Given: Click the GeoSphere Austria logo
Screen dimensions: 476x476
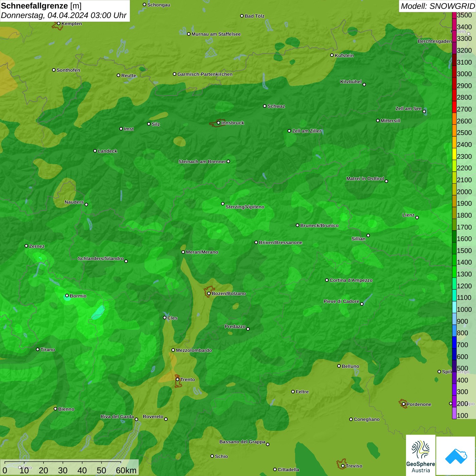Looking at the screenshot, I should 421,455.
